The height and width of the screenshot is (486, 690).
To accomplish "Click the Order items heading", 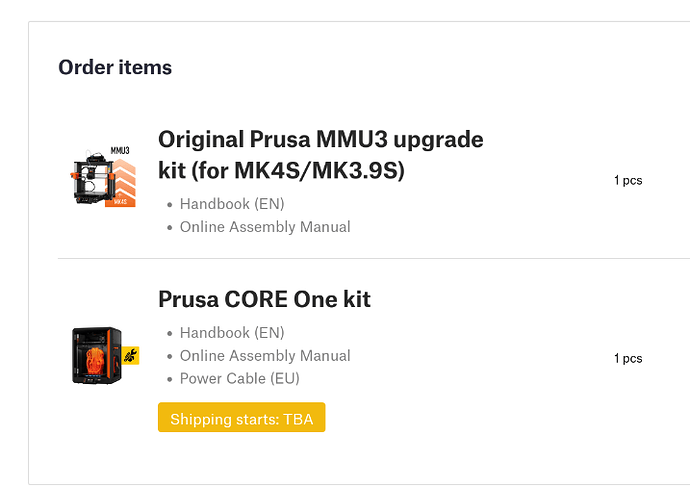I will click(x=115, y=67).
